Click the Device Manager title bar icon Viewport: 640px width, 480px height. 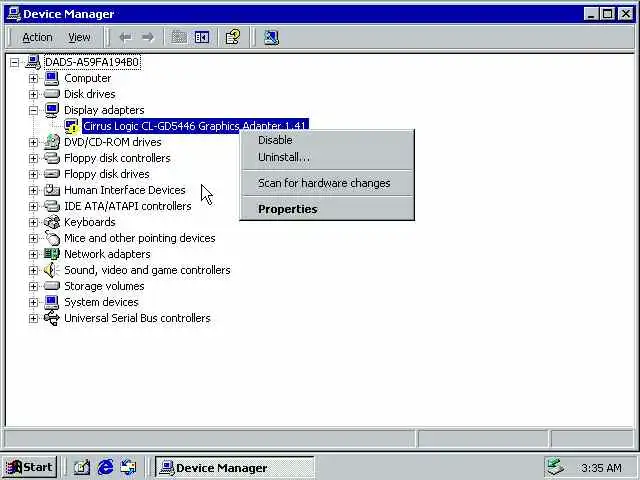[13, 13]
